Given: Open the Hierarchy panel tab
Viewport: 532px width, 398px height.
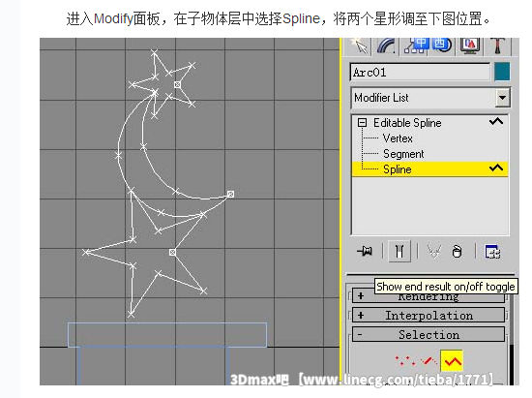Looking at the screenshot, I should pos(414,46).
